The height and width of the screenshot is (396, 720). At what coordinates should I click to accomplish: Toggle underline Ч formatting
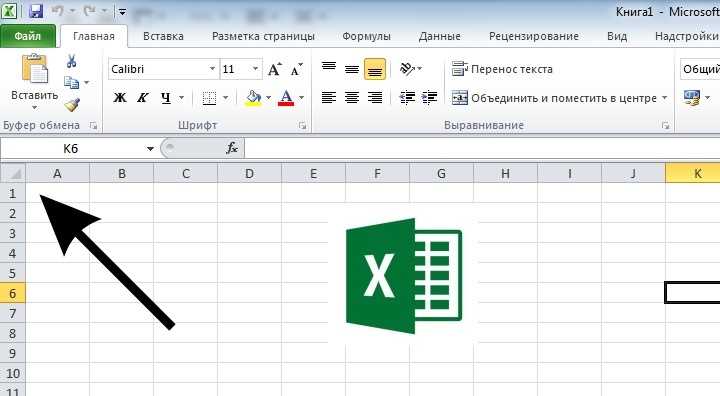[166, 97]
